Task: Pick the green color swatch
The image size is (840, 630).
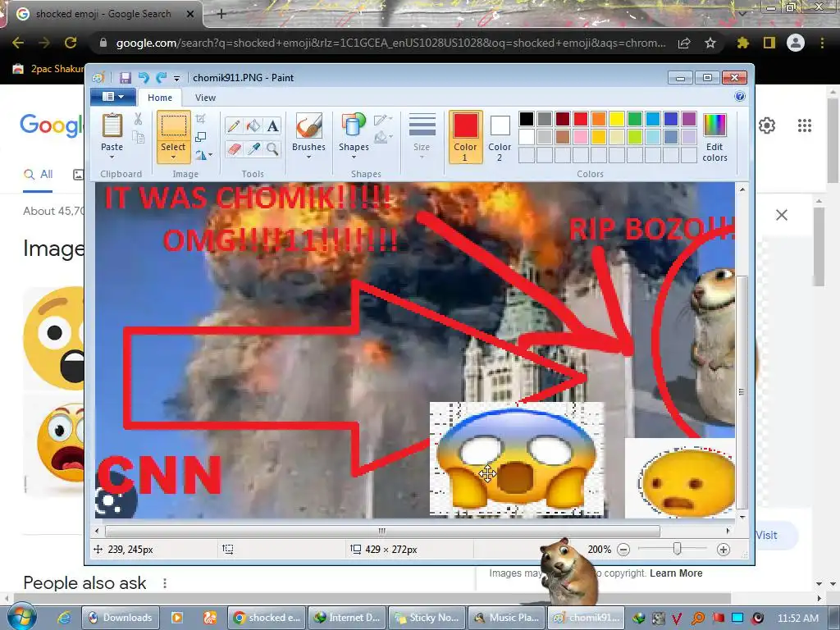Action: (635, 119)
